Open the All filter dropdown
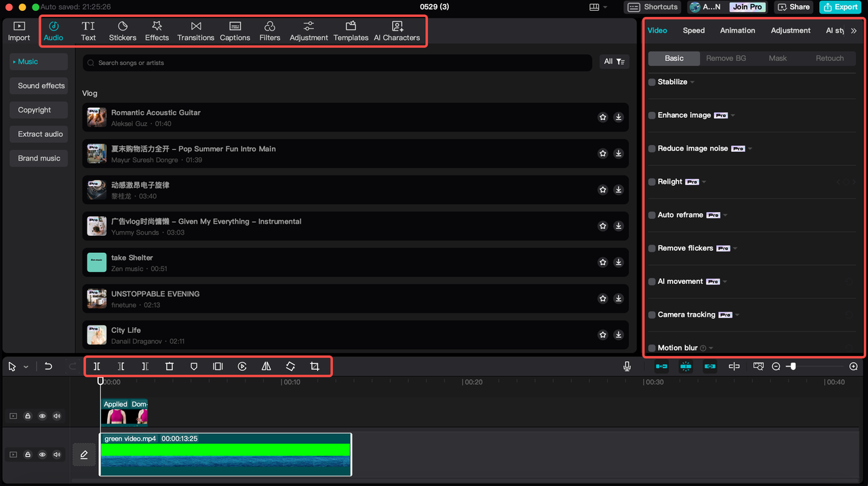This screenshot has width=868, height=486. (614, 62)
